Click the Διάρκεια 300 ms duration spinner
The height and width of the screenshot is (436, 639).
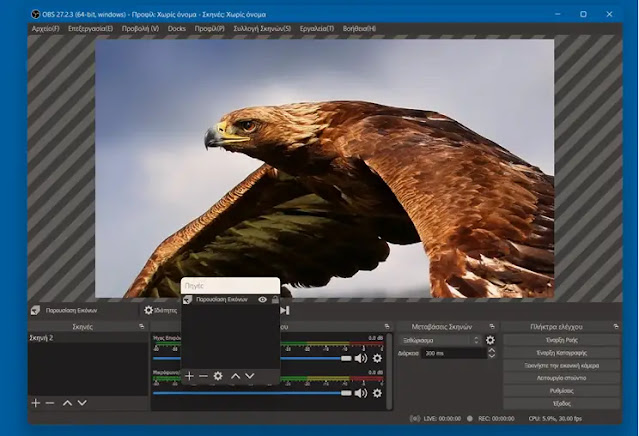coord(452,353)
